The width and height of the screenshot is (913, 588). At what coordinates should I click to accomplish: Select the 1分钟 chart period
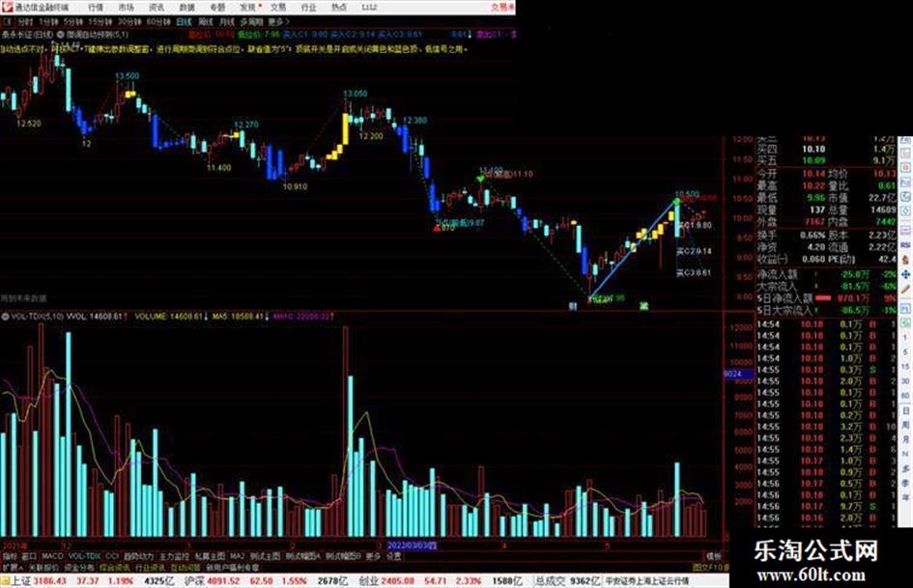48,22
